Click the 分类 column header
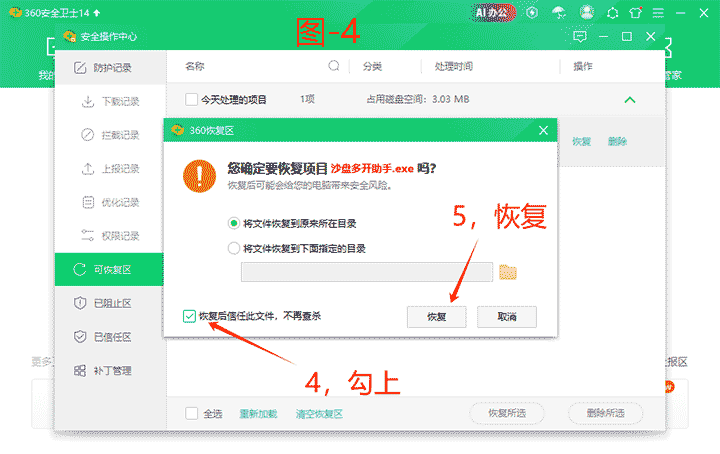 (372, 67)
